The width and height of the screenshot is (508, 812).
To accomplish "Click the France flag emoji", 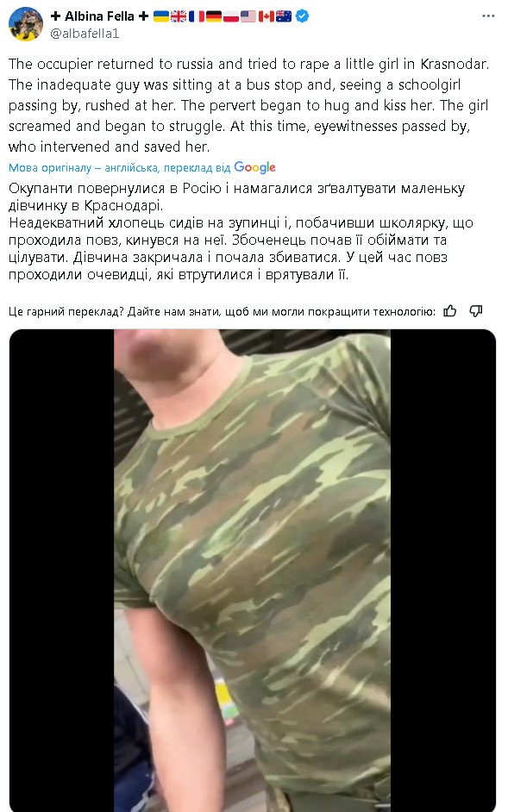I will (x=196, y=16).
